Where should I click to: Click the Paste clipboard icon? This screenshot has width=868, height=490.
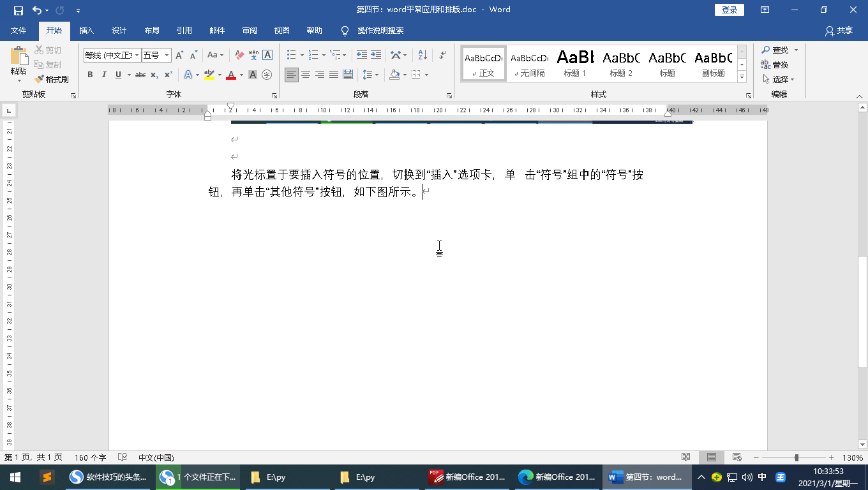click(19, 56)
